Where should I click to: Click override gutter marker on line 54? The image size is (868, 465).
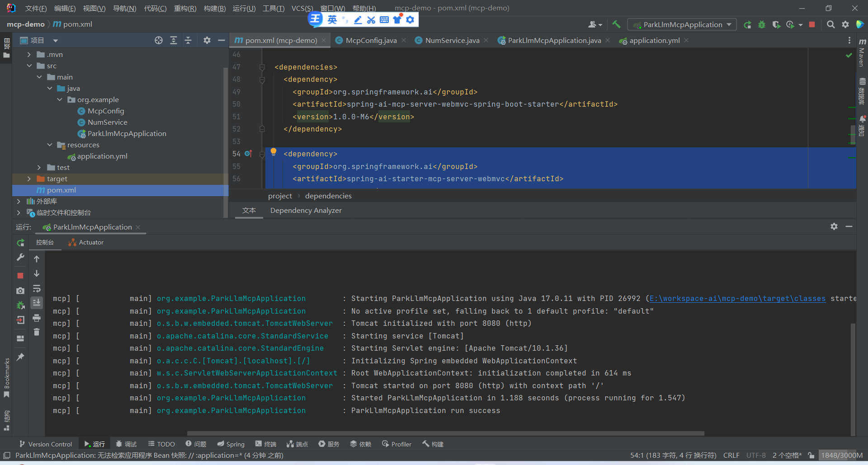coord(248,154)
